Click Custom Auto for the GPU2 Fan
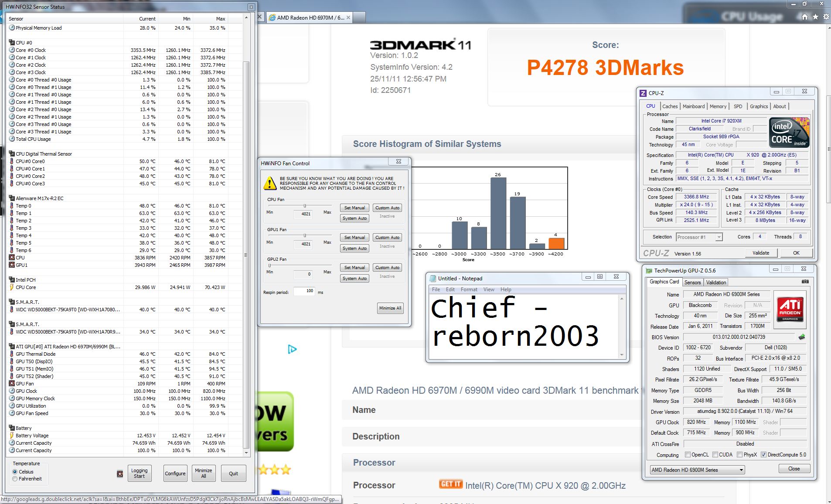 pos(387,268)
